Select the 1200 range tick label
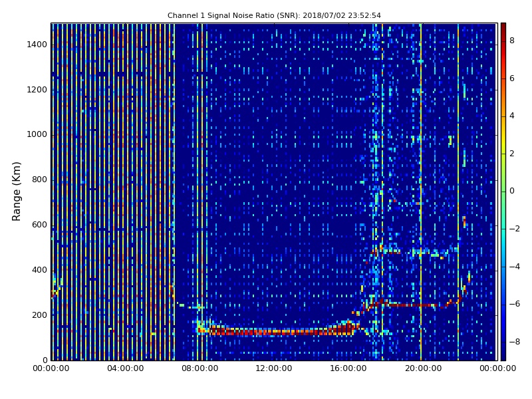The height and width of the screenshot is (399, 532). tap(37, 90)
